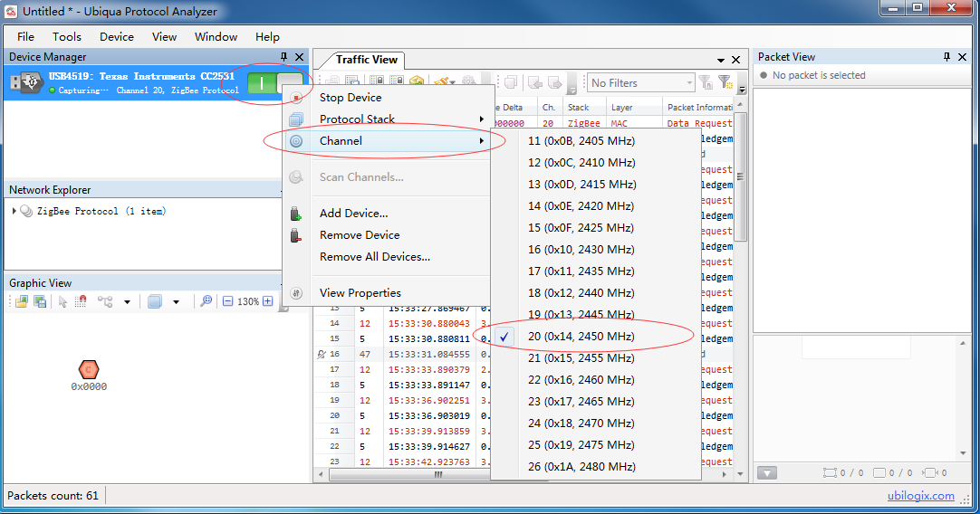980x514 pixels.
Task: Zoom in with the plus icon
Action: pos(267,301)
